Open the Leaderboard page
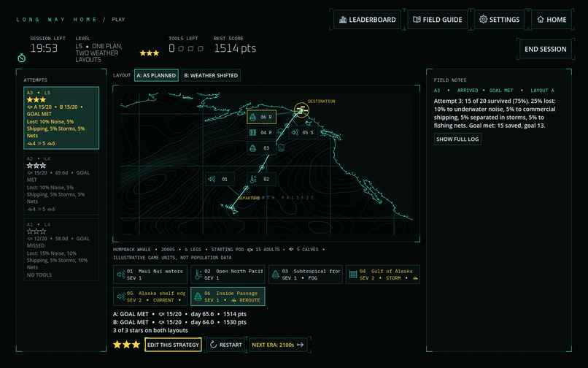This screenshot has width=588, height=368. pyautogui.click(x=367, y=20)
